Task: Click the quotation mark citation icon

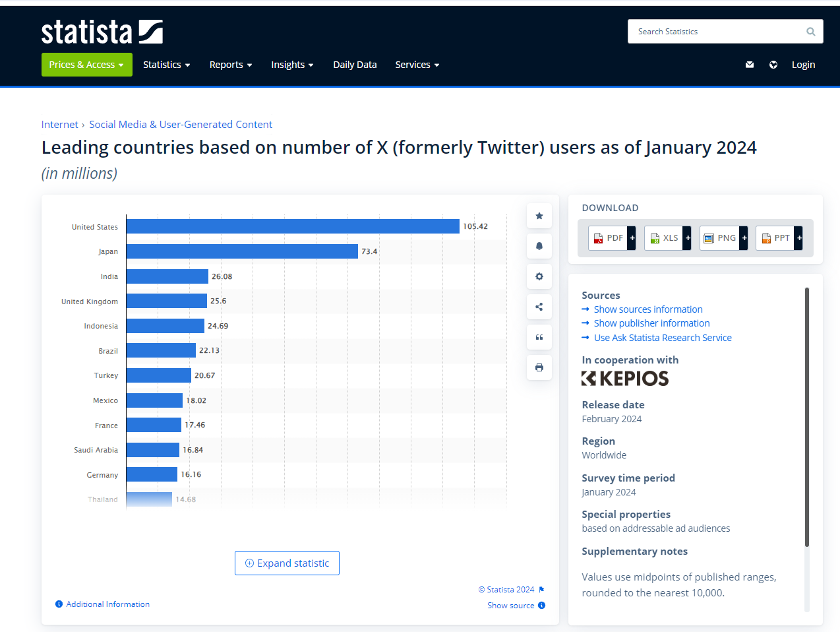Action: 539,337
